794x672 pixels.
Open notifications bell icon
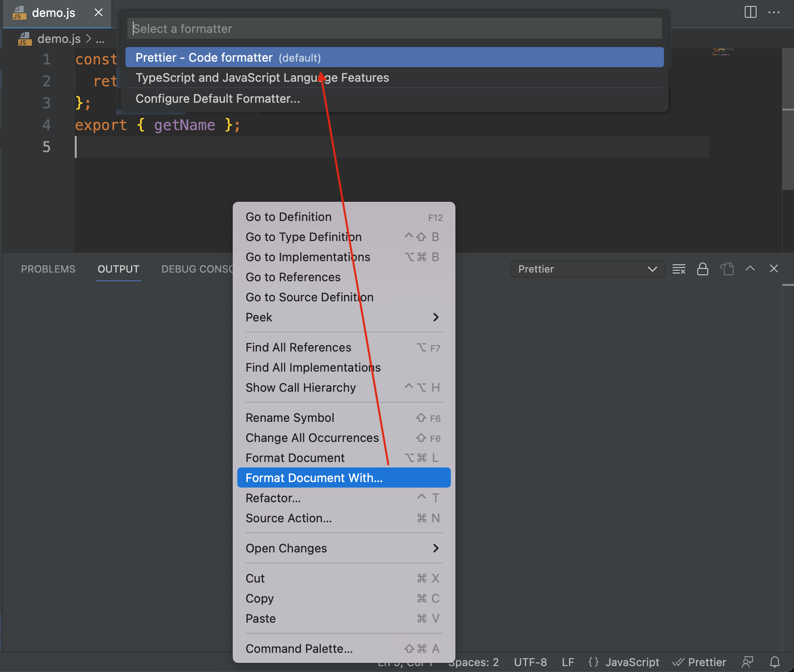tap(775, 662)
